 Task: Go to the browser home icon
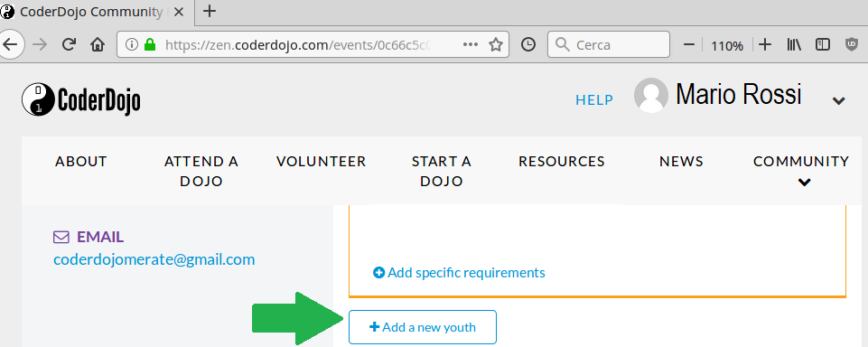(x=98, y=45)
